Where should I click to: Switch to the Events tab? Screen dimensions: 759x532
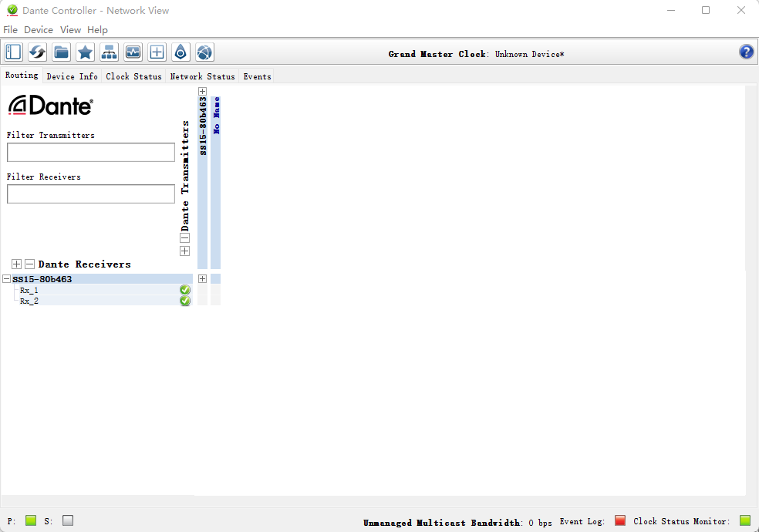point(257,76)
